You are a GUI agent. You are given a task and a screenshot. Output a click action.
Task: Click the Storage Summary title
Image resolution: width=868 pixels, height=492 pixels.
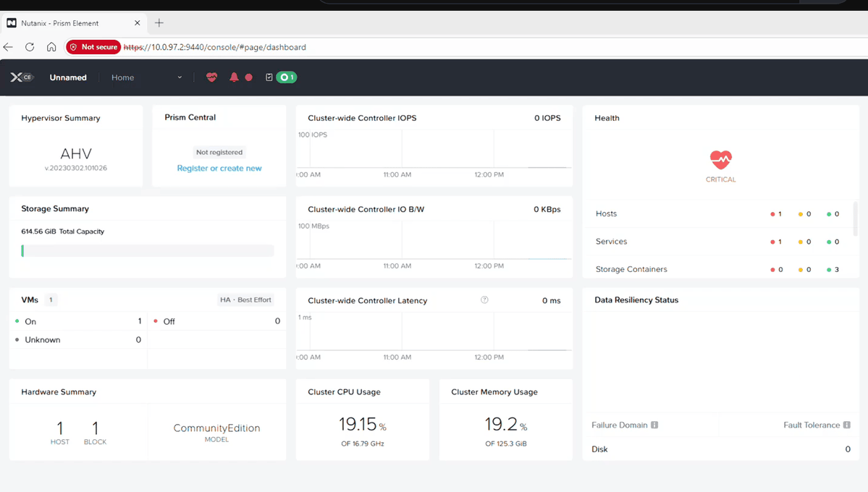[x=55, y=208]
